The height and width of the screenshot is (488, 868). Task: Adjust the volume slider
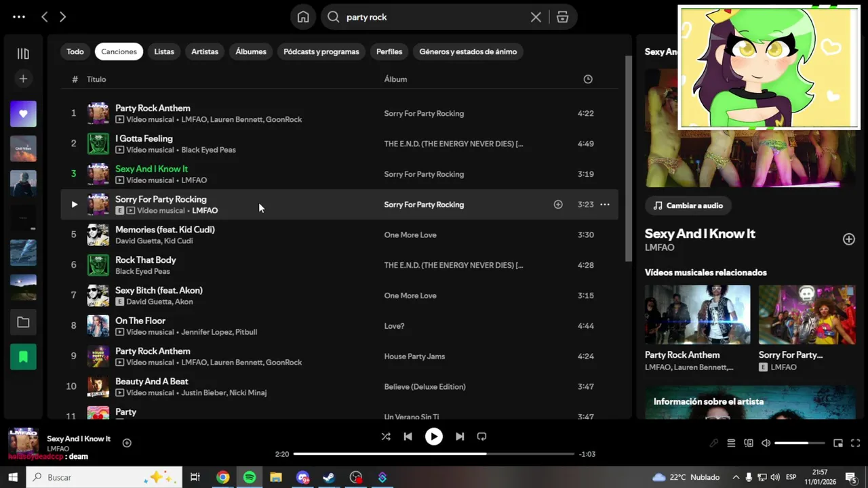click(x=800, y=443)
